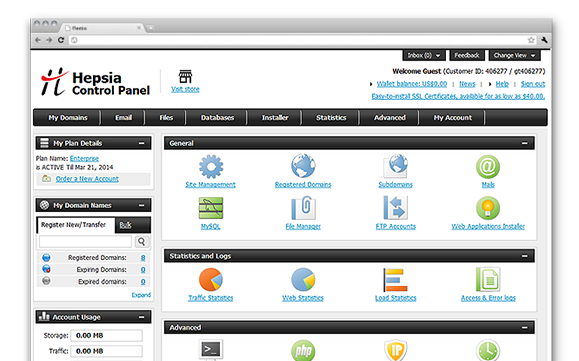Collapse the Statistics and Logs section
579x361 pixels.
pos(524,256)
